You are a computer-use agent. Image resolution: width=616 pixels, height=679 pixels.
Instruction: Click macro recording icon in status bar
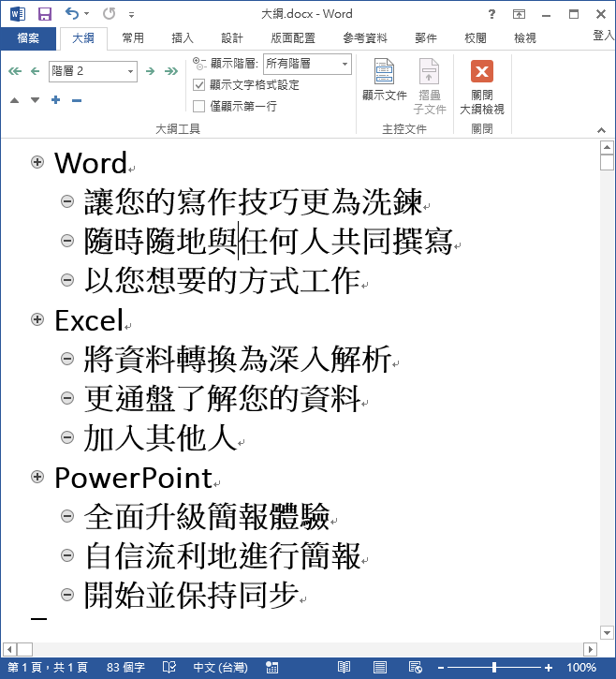click(x=271, y=668)
